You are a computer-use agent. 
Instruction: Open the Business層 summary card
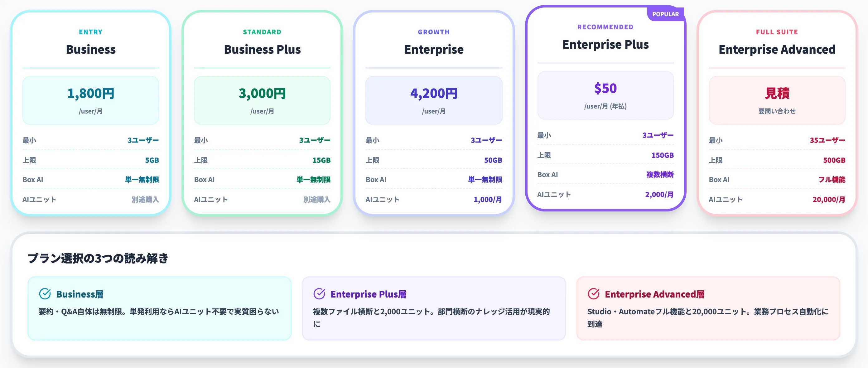click(x=159, y=308)
